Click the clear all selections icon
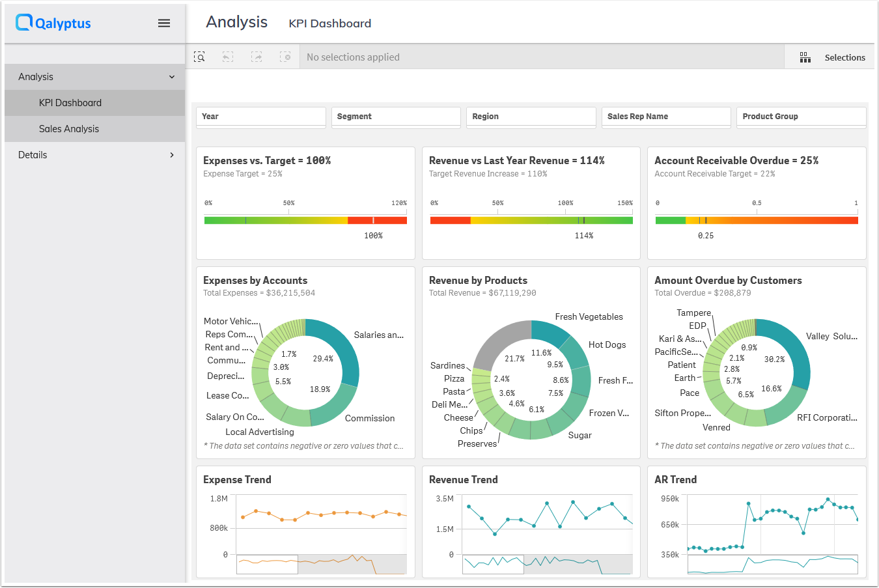 (x=285, y=57)
